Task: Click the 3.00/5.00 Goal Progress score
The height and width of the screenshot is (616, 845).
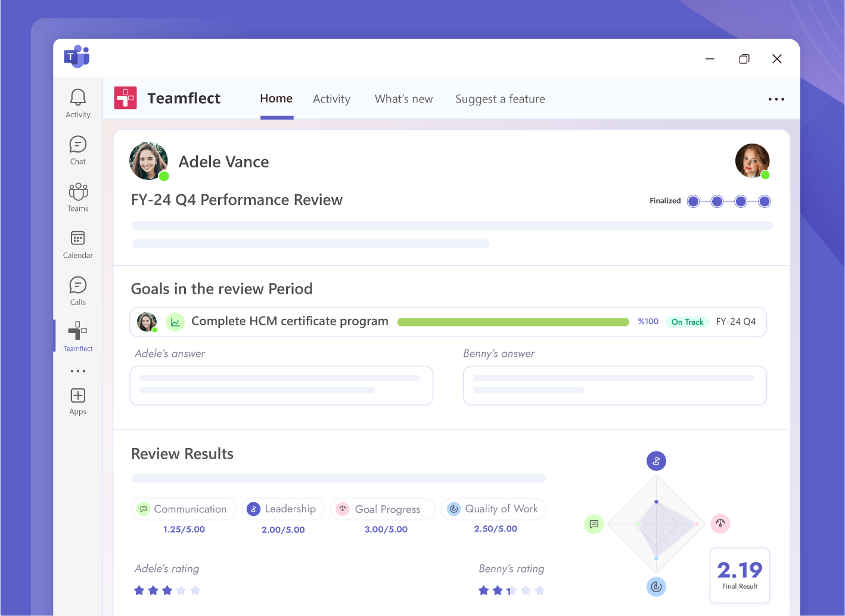Action: pos(386,529)
